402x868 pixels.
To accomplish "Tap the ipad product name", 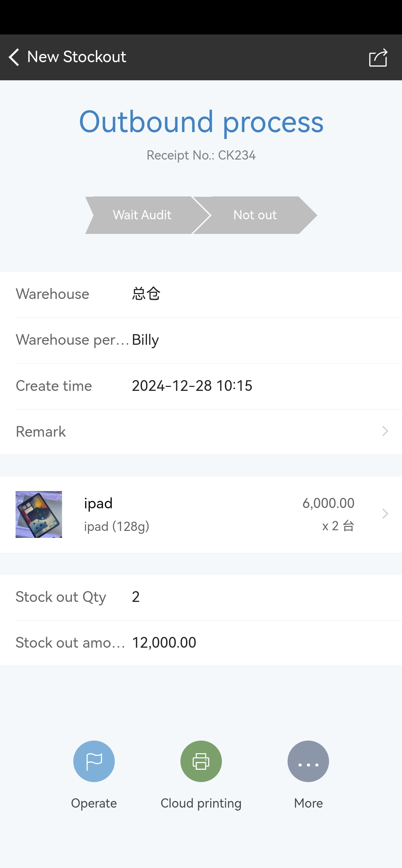I will pyautogui.click(x=98, y=503).
